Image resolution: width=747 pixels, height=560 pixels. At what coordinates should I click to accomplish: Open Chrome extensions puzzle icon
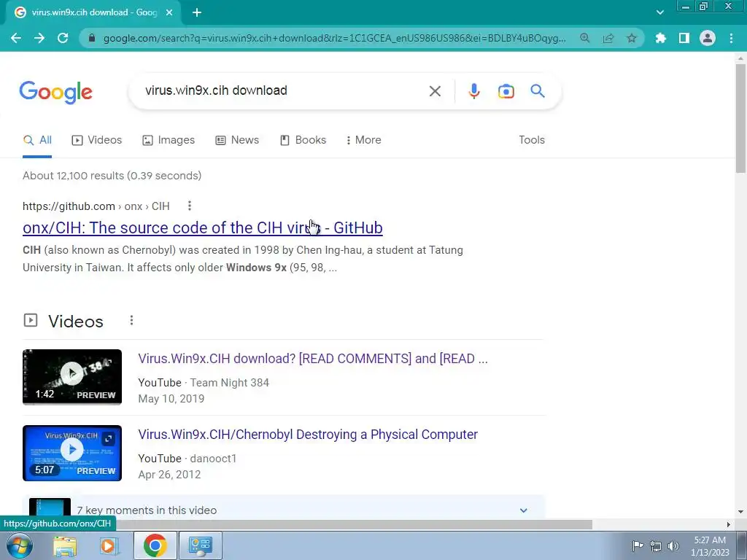(x=660, y=38)
